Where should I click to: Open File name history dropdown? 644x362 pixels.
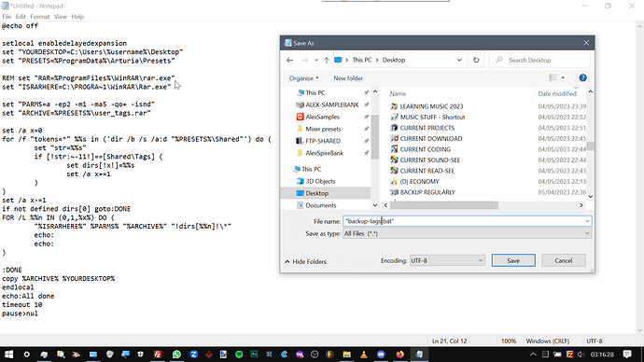[587, 221]
